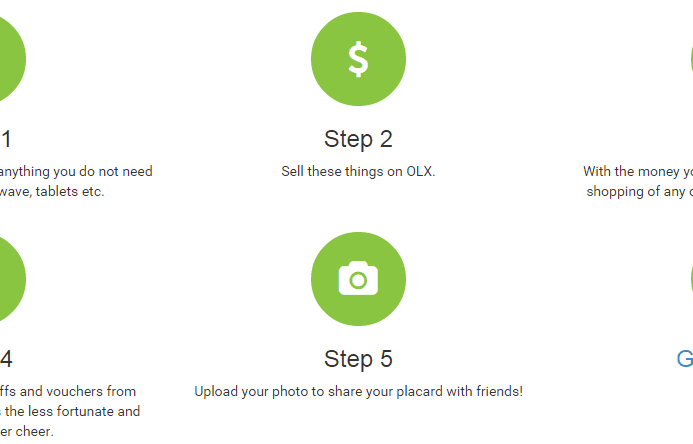This screenshot has height=444, width=693.
Task: Click the text 'wave, tablets etc.'
Action: (52, 192)
